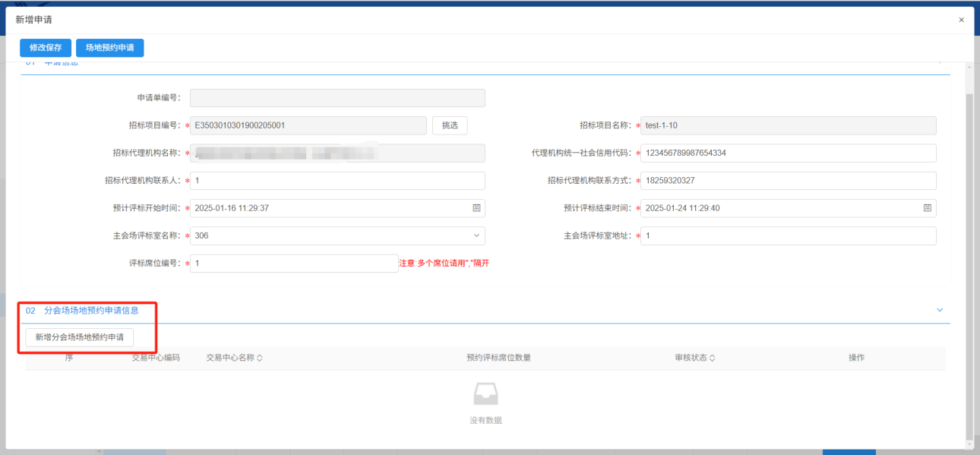This screenshot has width=980, height=455.
Task: Close the 新增申请 dialog
Action: tap(961, 20)
